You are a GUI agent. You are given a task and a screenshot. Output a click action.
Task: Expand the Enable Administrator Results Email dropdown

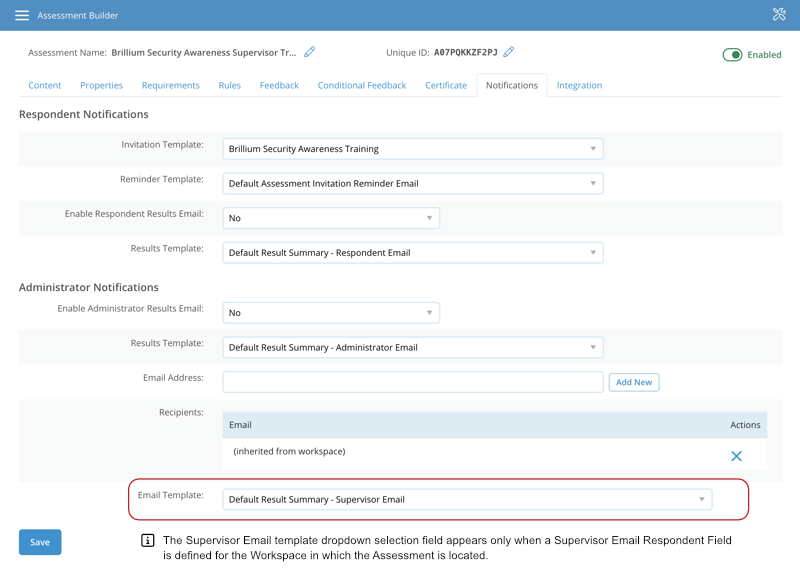(x=331, y=313)
